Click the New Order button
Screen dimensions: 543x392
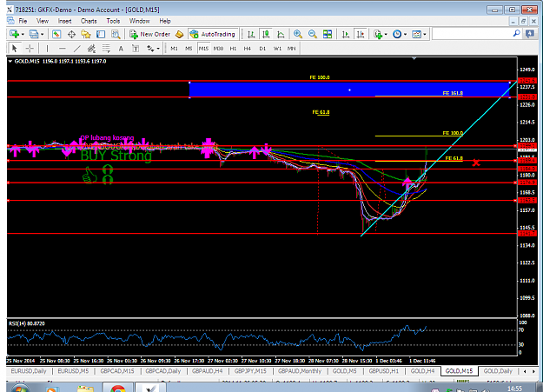(150, 34)
